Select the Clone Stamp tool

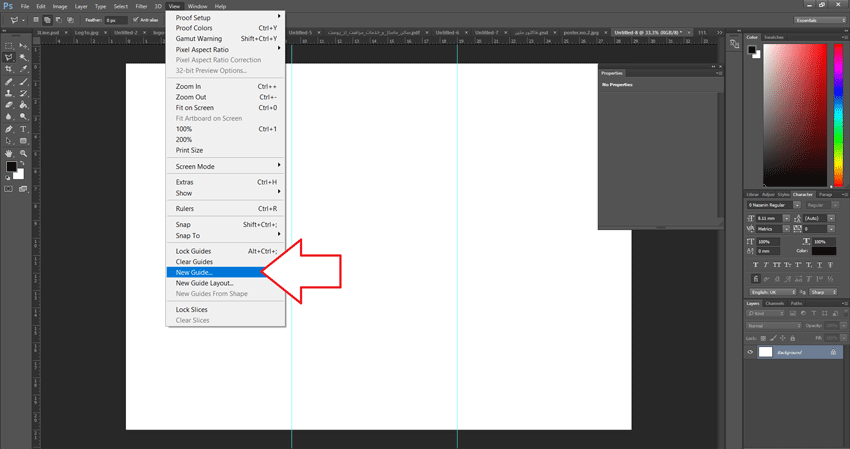point(9,93)
